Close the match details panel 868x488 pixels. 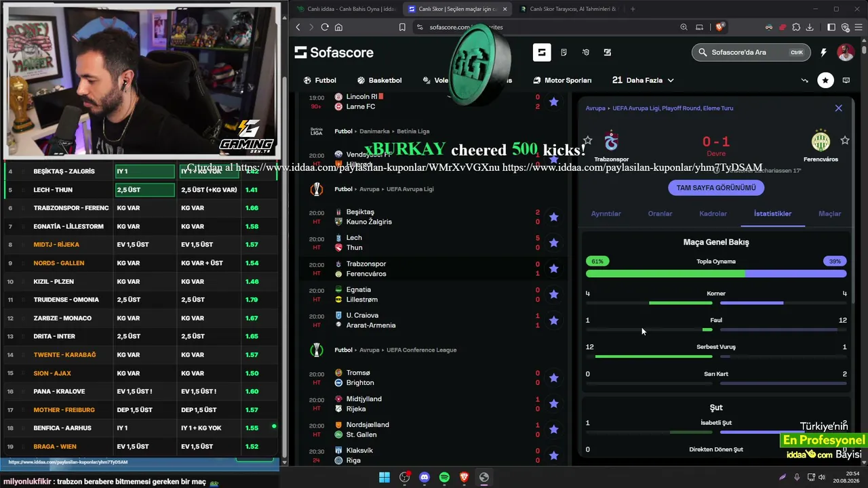[839, 108]
